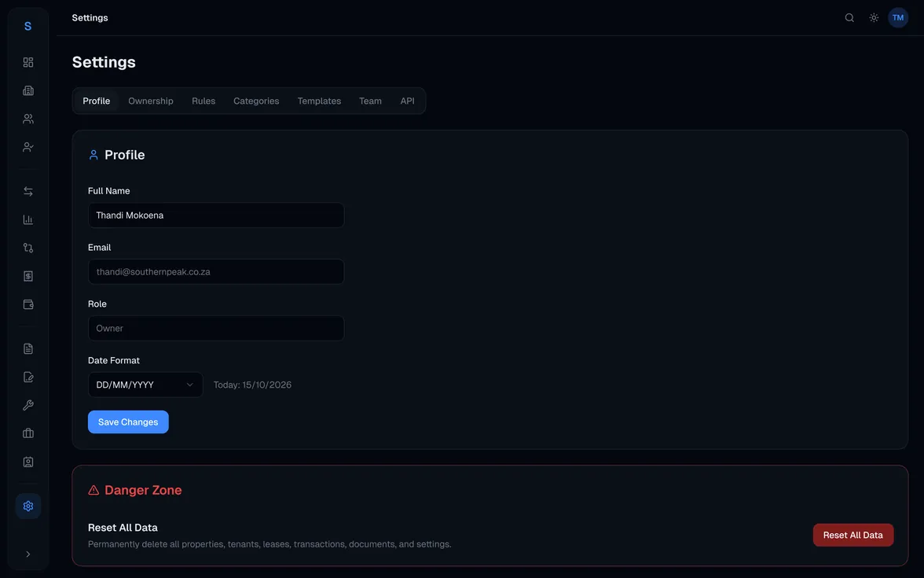This screenshot has width=924, height=578.
Task: Open the dashboard grid icon in sidebar
Action: tap(27, 63)
